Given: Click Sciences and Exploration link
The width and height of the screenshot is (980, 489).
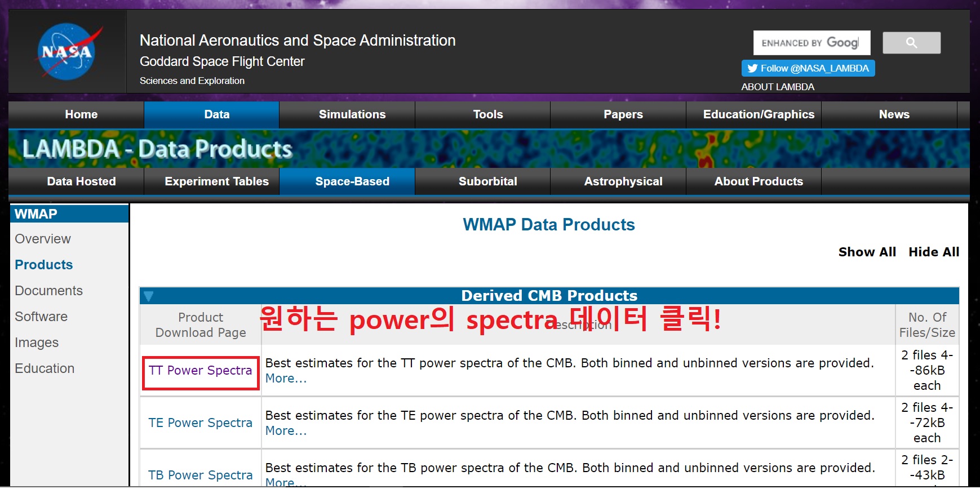Looking at the screenshot, I should [192, 81].
